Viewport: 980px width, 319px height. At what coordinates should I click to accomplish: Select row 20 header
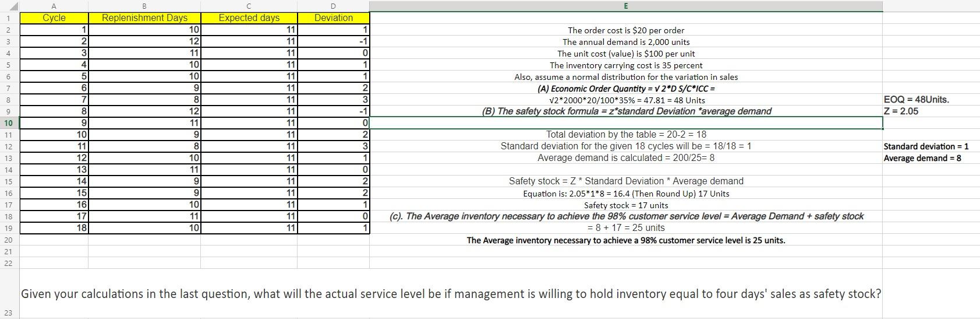[9, 240]
